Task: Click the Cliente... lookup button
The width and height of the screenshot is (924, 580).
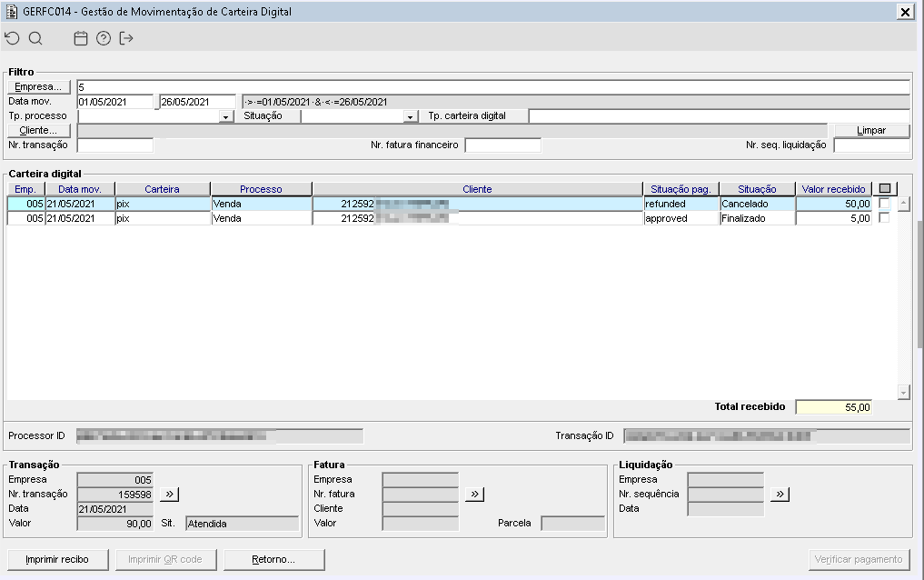Action: [x=39, y=130]
